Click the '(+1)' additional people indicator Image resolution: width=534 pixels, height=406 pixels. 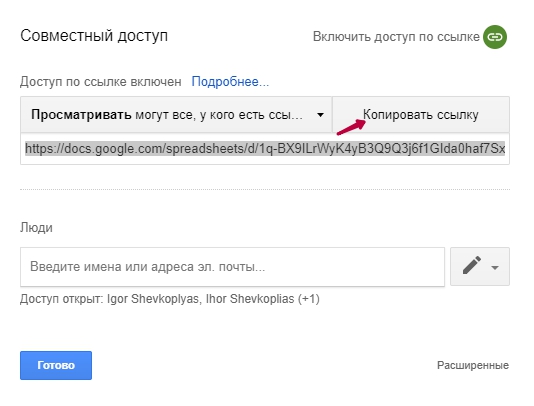click(x=309, y=299)
